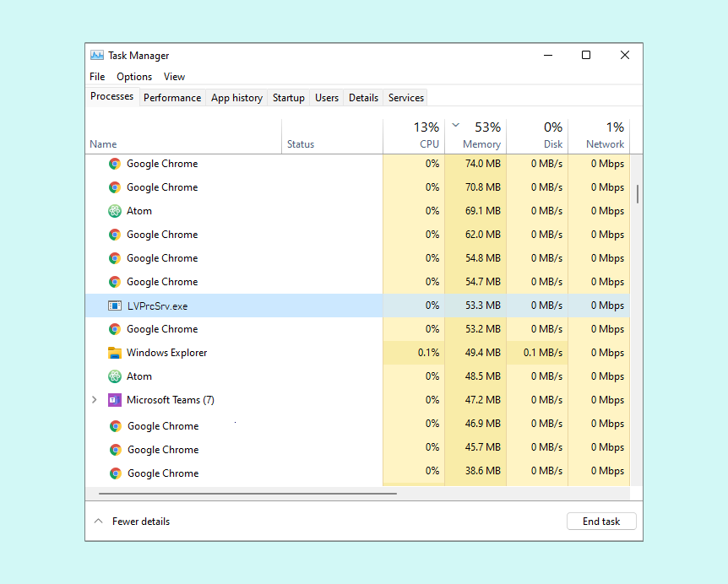Open the Options menu
The height and width of the screenshot is (584, 728).
tap(134, 77)
